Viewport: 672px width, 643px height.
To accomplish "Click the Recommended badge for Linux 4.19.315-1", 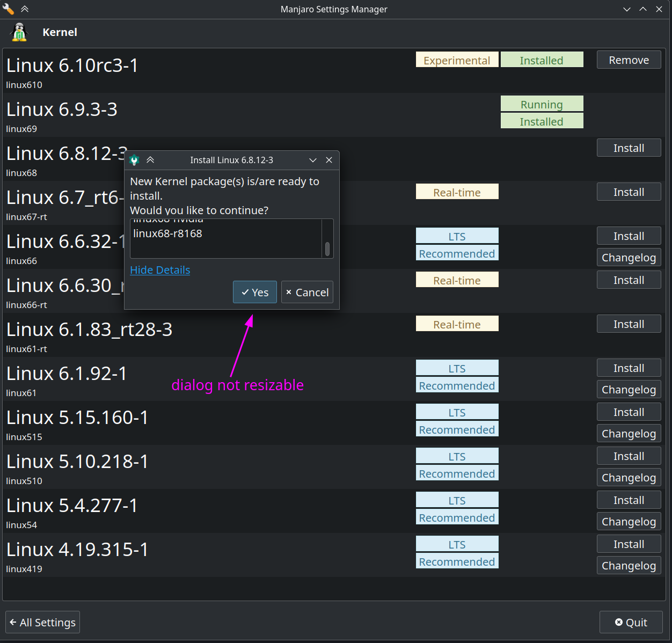I will [x=457, y=561].
